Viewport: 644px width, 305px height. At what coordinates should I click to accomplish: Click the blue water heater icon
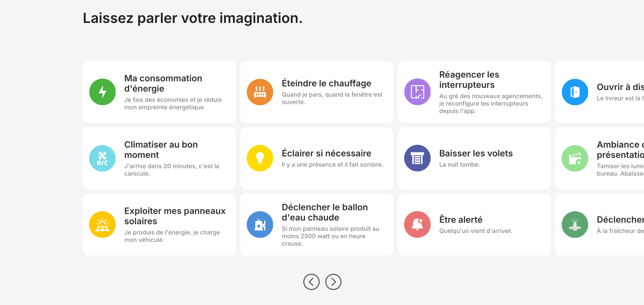[260, 224]
